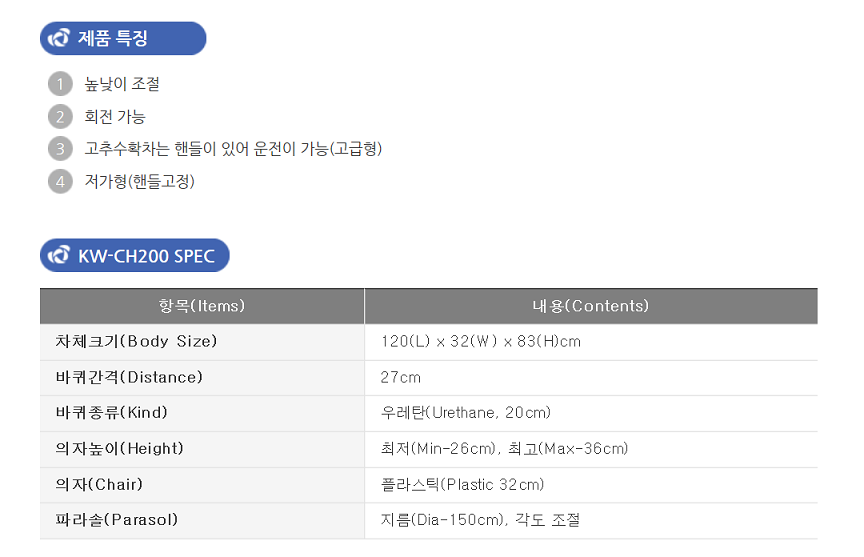Image resolution: width=864 pixels, height=557 pixels.
Task: Select the number 1 circle bullet
Action: (60, 84)
